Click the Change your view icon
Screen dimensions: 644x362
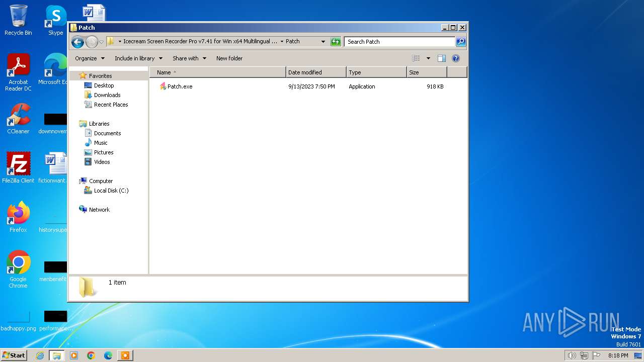coord(416,58)
